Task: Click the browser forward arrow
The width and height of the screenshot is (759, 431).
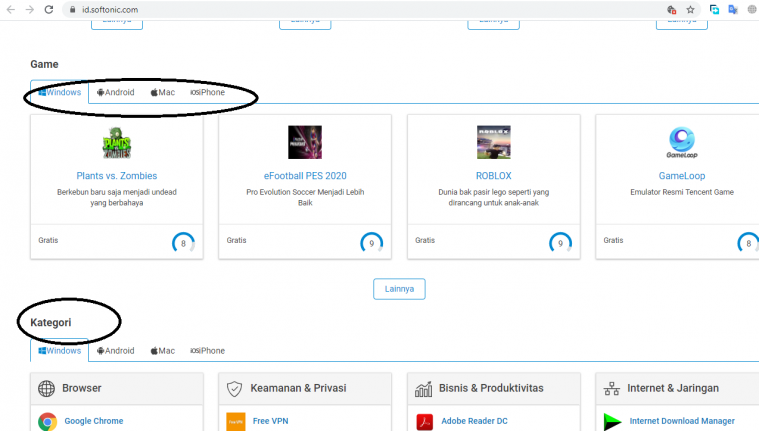Action: 30,9
